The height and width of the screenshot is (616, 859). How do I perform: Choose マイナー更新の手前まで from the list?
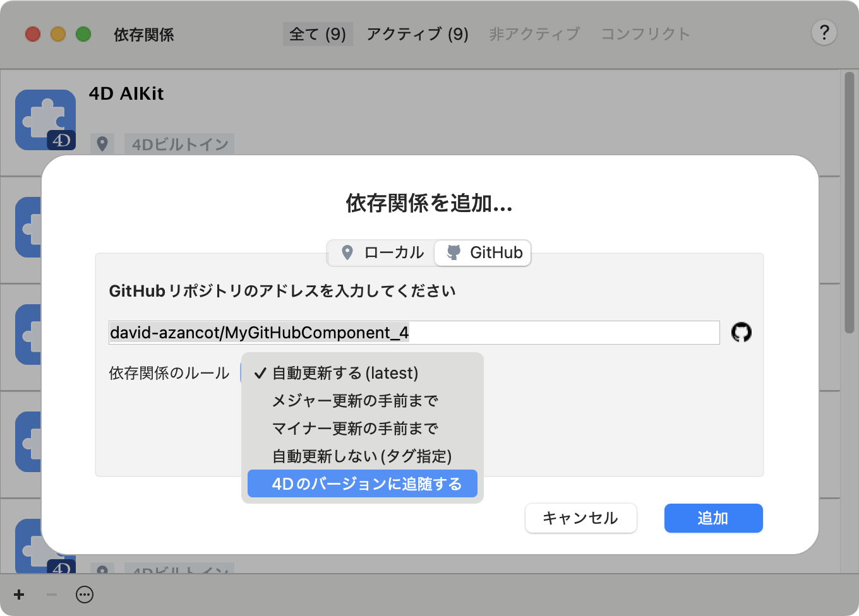355,429
